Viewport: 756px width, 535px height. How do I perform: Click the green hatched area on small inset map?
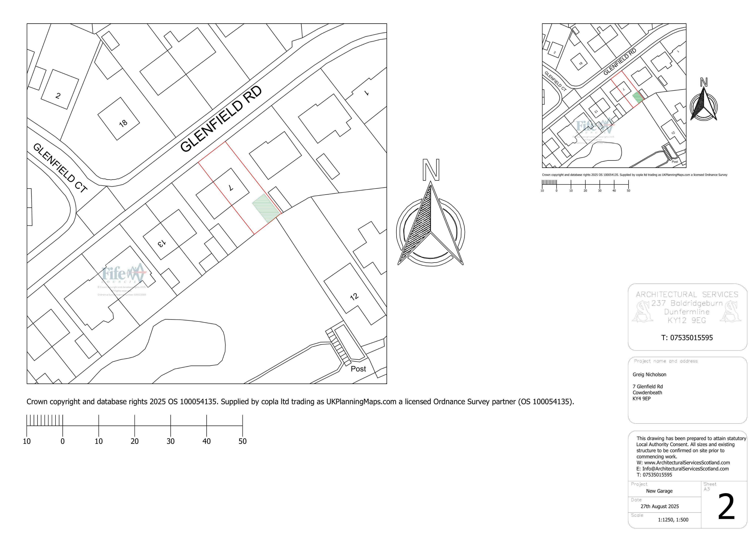638,97
